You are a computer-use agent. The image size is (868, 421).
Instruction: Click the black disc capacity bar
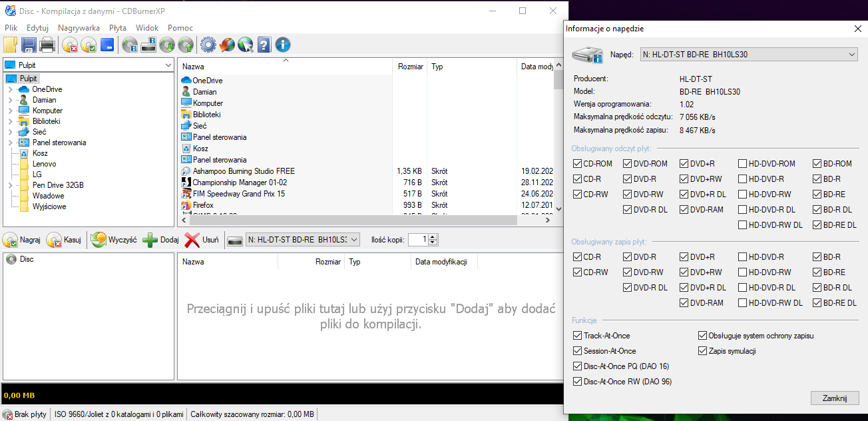[283, 395]
